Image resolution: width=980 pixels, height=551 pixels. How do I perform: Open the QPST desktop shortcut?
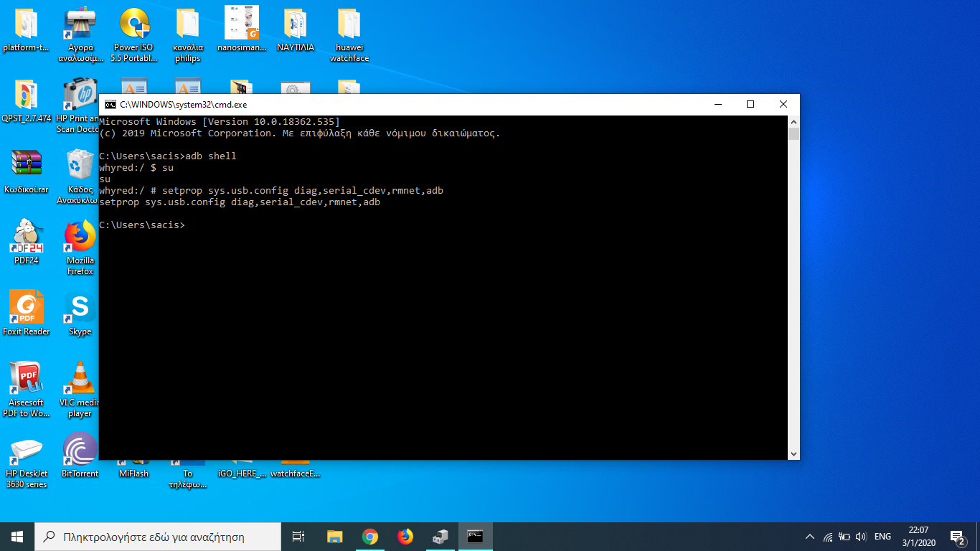coord(27,97)
